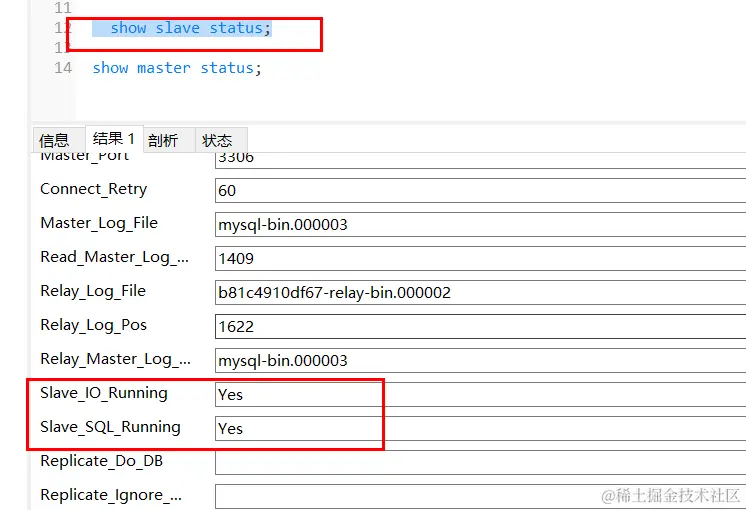Select the Slave_IO_Running label

[x=104, y=393]
